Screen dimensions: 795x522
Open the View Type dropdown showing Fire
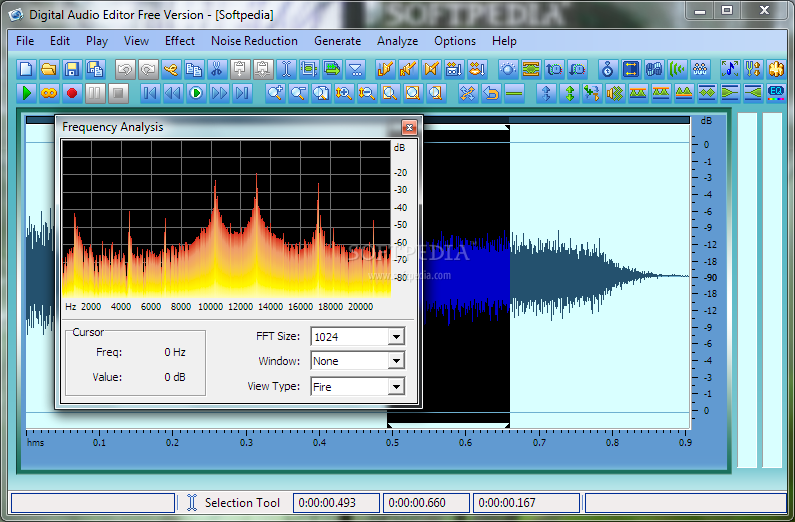[x=396, y=387]
